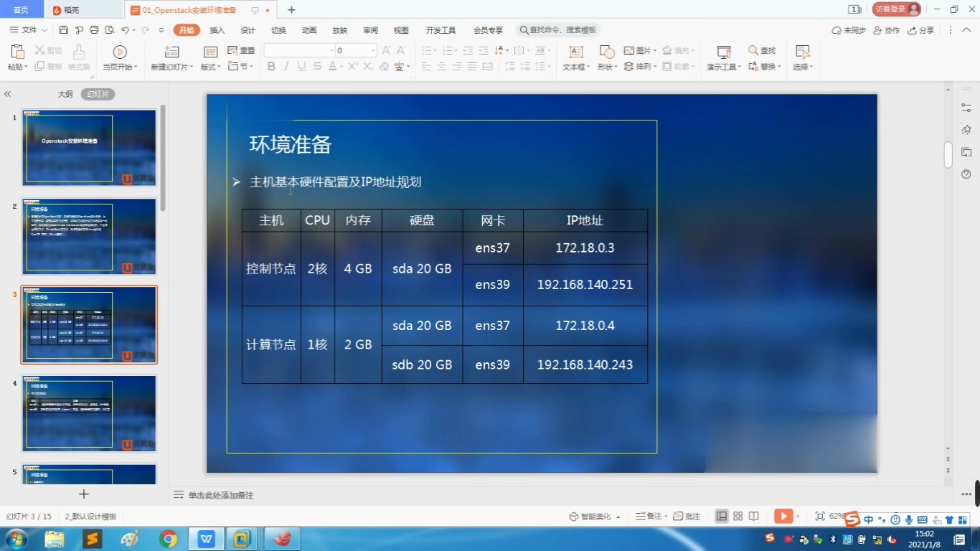The height and width of the screenshot is (551, 980).
Task: Open the font name dropdown
Action: pyautogui.click(x=331, y=50)
